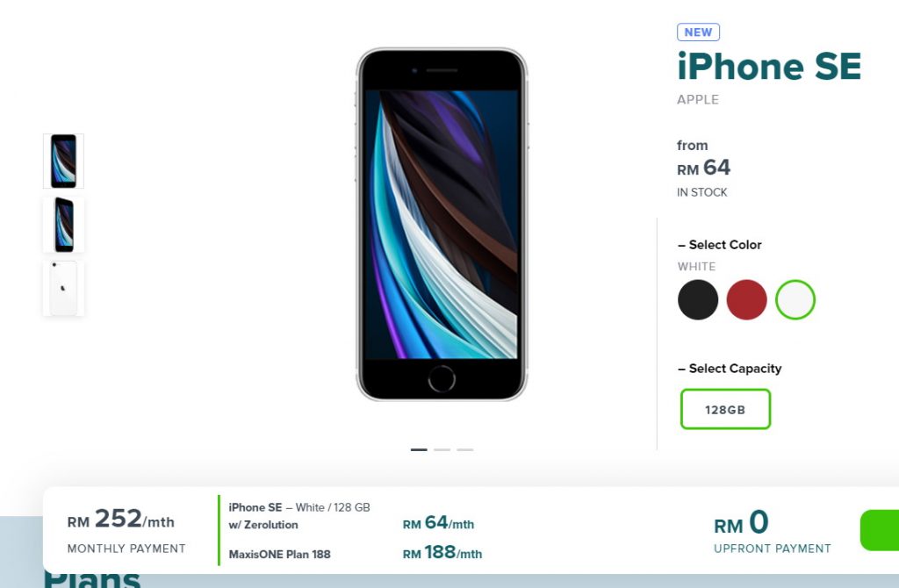899x588 pixels.
Task: Click the RM 252/mth monthly payment amount
Action: pos(121,520)
